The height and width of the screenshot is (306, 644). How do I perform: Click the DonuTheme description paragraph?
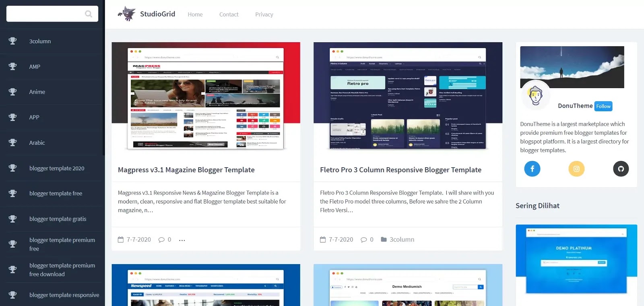click(x=574, y=137)
